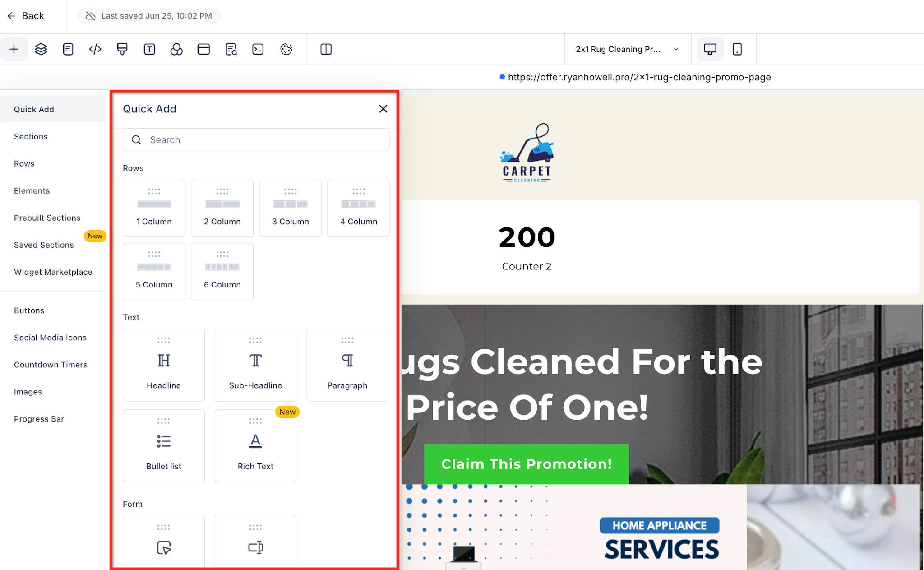Open the typography text icon
This screenshot has width=924, height=570.
tap(149, 49)
